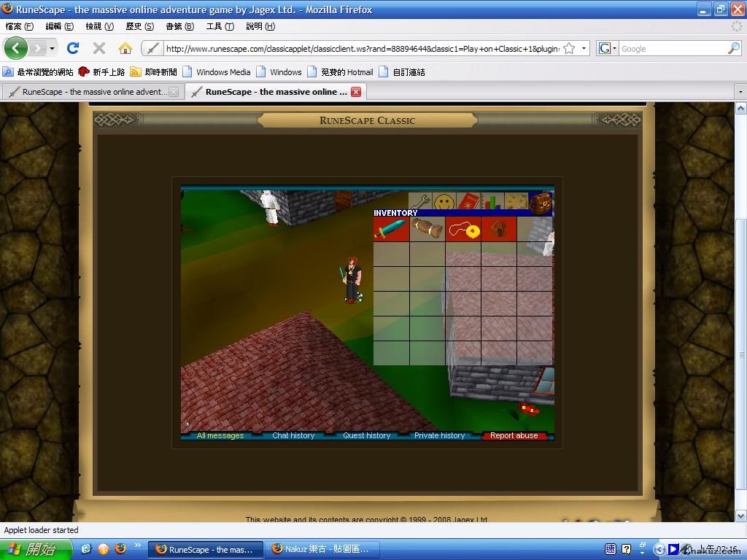The height and width of the screenshot is (560, 747).
Task: Go to the Firefox home page
Action: (125, 48)
